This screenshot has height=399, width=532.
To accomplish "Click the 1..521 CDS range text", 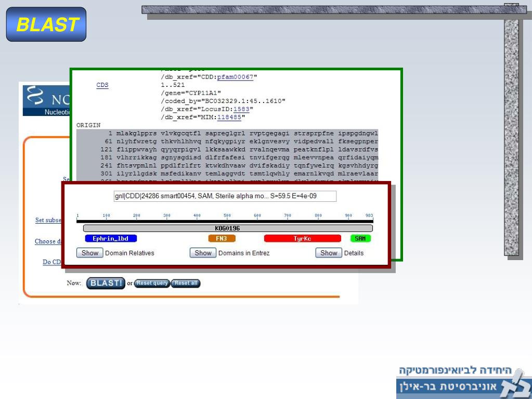I will tap(173, 85).
